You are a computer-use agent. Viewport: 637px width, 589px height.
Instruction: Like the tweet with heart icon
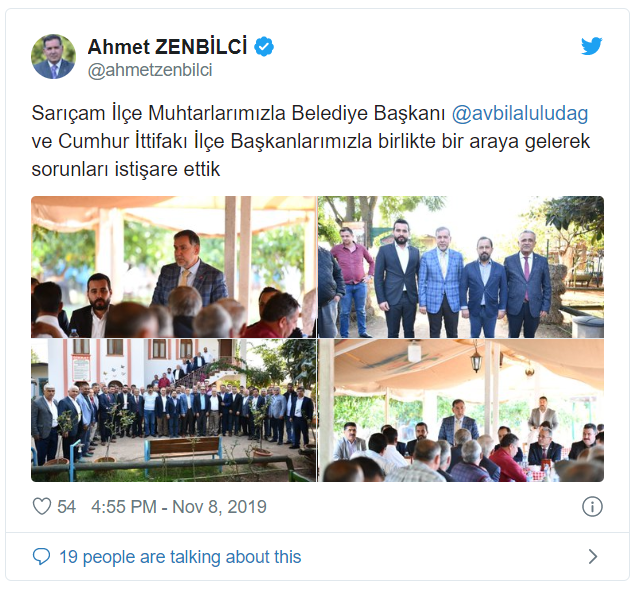(41, 507)
